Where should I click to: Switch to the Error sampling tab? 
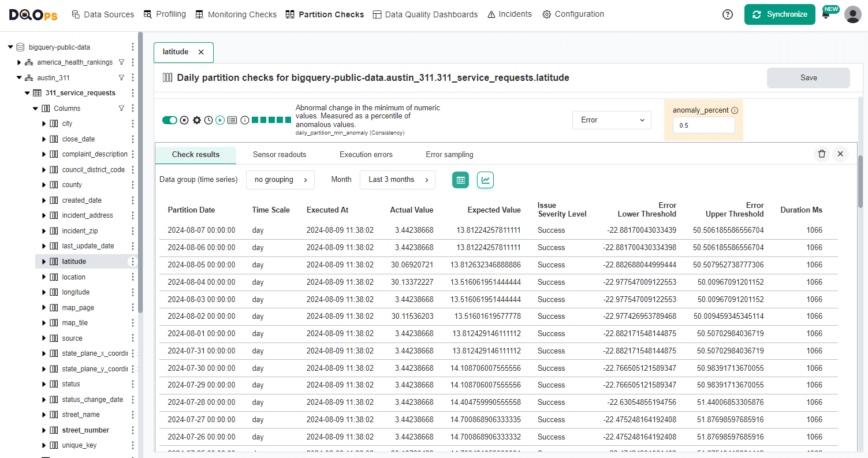click(x=449, y=155)
